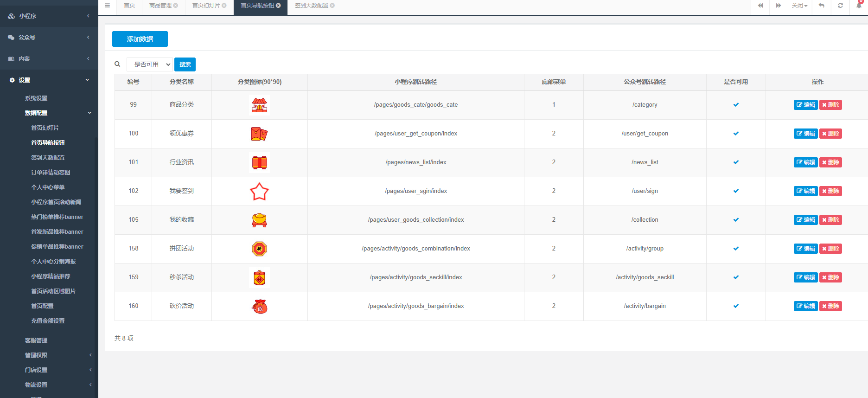The image size is (868, 398).
Task: Open the notification bell
Action: 859,6
